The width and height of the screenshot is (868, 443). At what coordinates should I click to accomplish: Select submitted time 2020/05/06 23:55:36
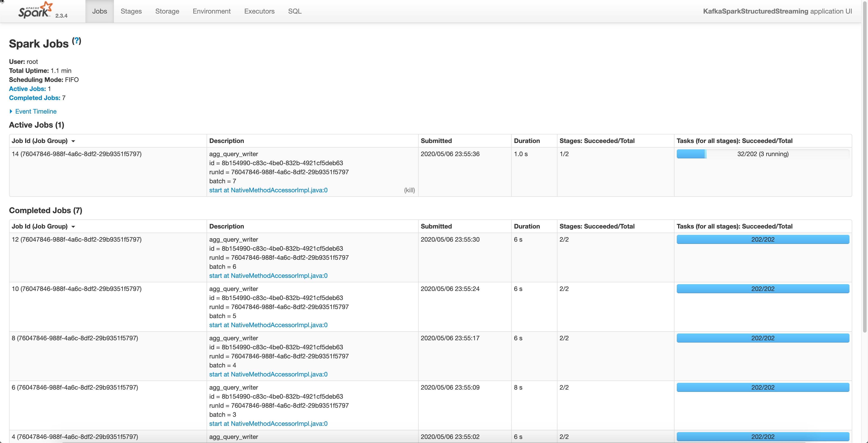point(450,154)
